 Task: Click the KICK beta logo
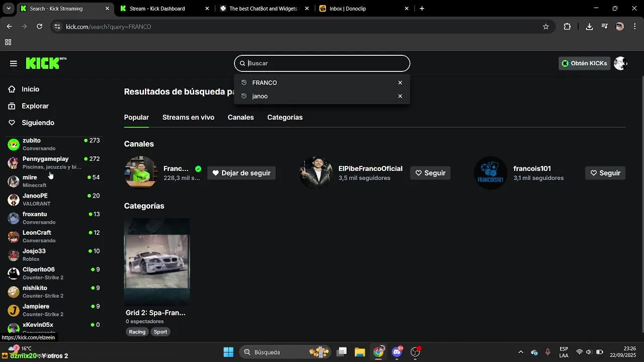(46, 63)
